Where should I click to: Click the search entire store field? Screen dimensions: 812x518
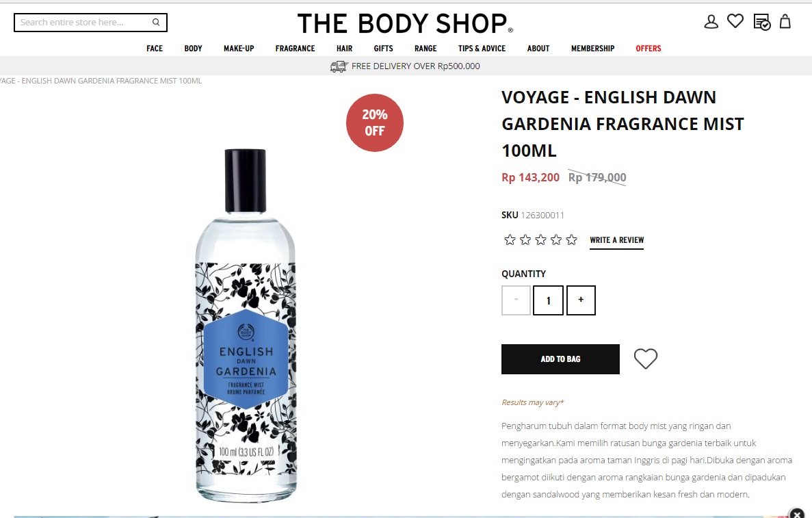tap(83, 23)
